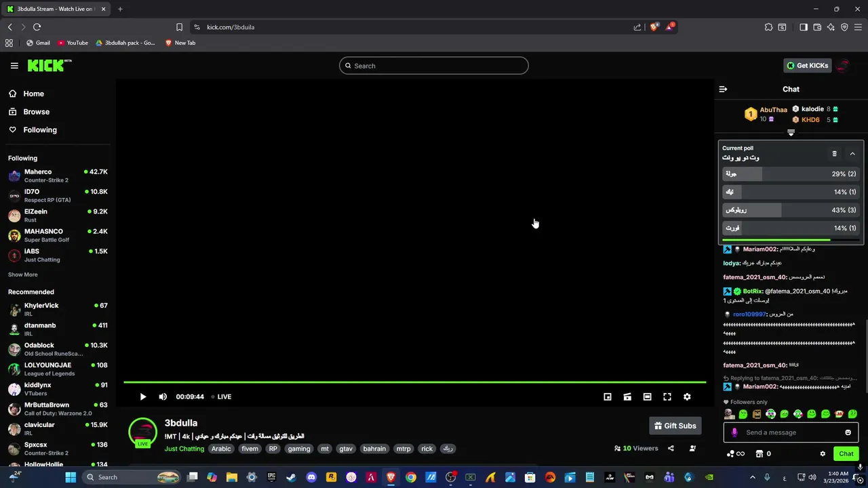Open Brave Shields icon
Screen dimensions: 868x488
[654, 26]
